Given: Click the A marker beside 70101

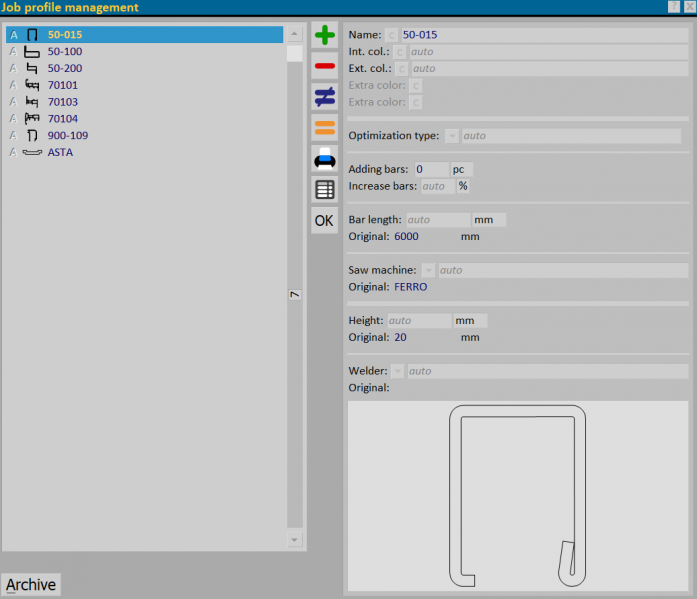Looking at the screenshot, I should (x=13, y=85).
